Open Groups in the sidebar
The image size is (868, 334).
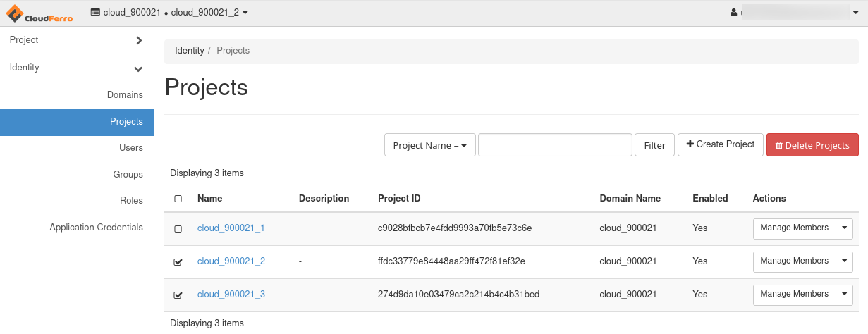tap(128, 175)
